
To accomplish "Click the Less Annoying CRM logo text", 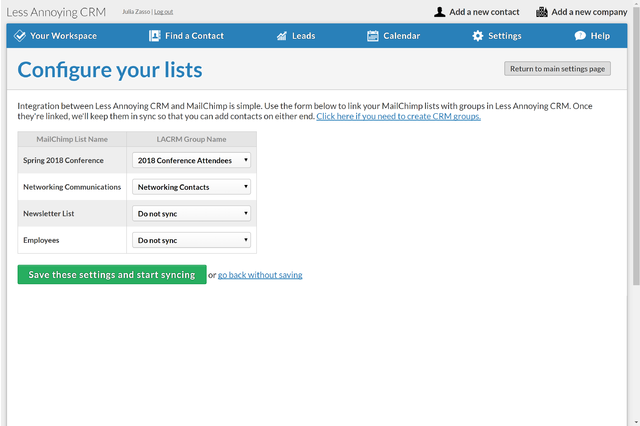I will pos(56,12).
